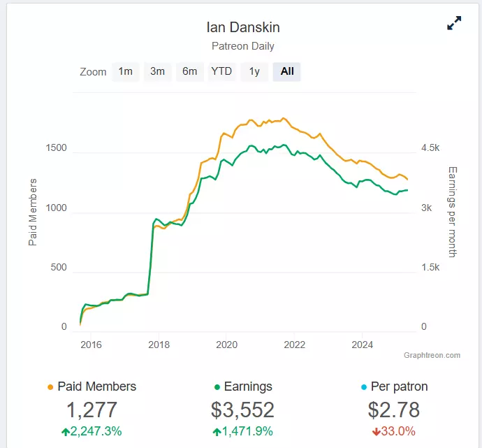Screen dimensions: 482x448
Task: Click the 33.0% decrease figure
Action: [x=394, y=431]
